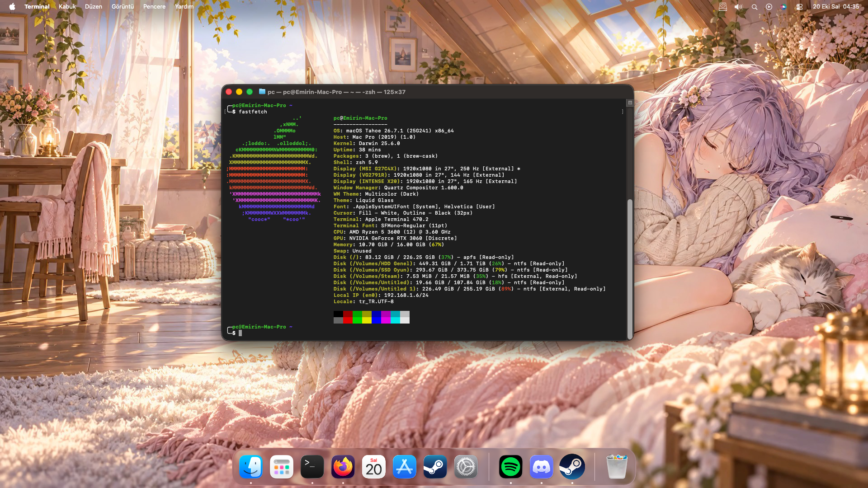Open the square Steam icon in dock

pos(435,467)
